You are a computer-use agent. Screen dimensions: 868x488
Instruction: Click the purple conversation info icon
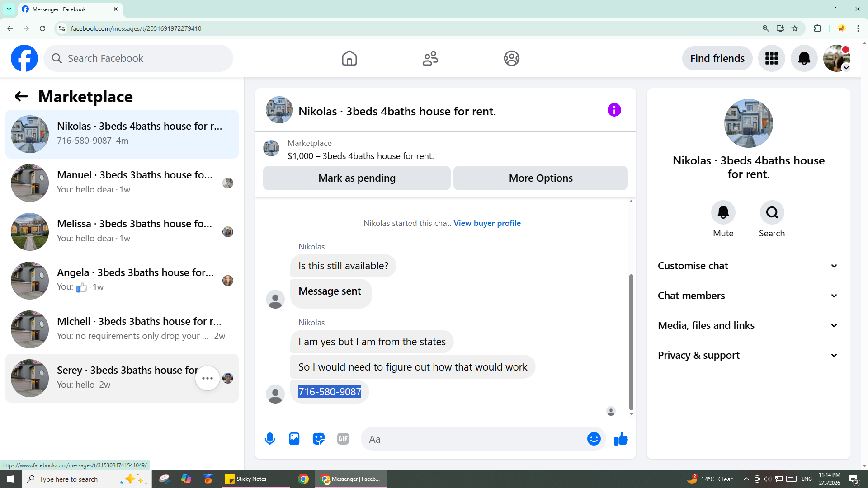(614, 110)
